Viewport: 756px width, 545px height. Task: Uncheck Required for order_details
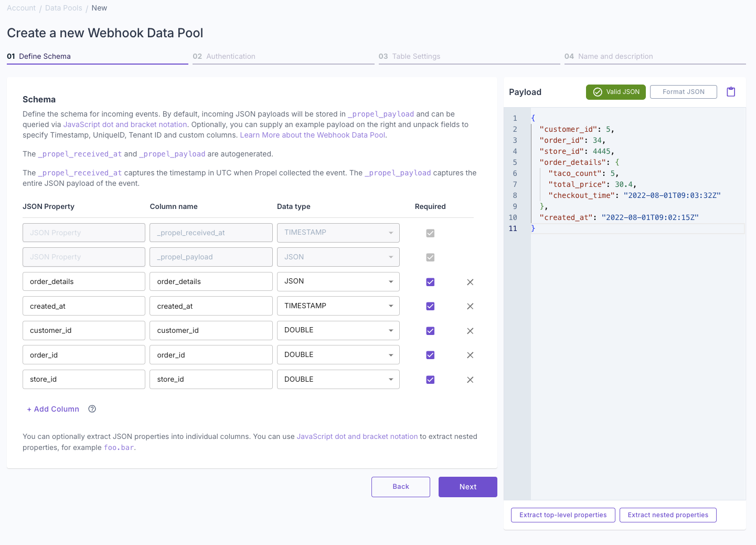click(430, 282)
